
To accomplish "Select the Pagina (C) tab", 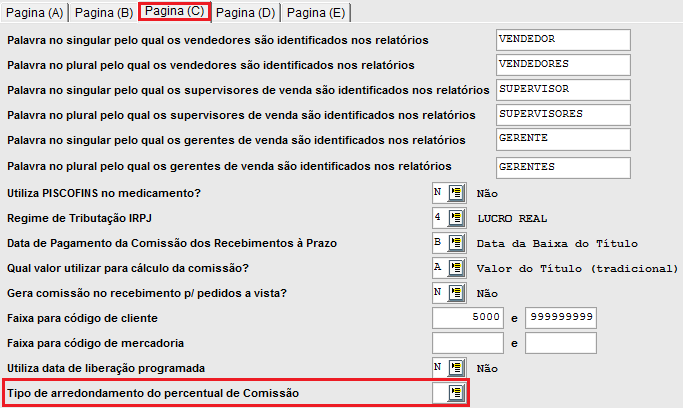I will point(175,11).
